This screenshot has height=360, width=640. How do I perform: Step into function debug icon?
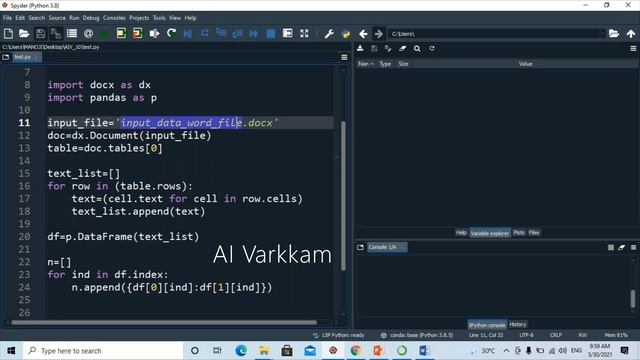click(221, 33)
